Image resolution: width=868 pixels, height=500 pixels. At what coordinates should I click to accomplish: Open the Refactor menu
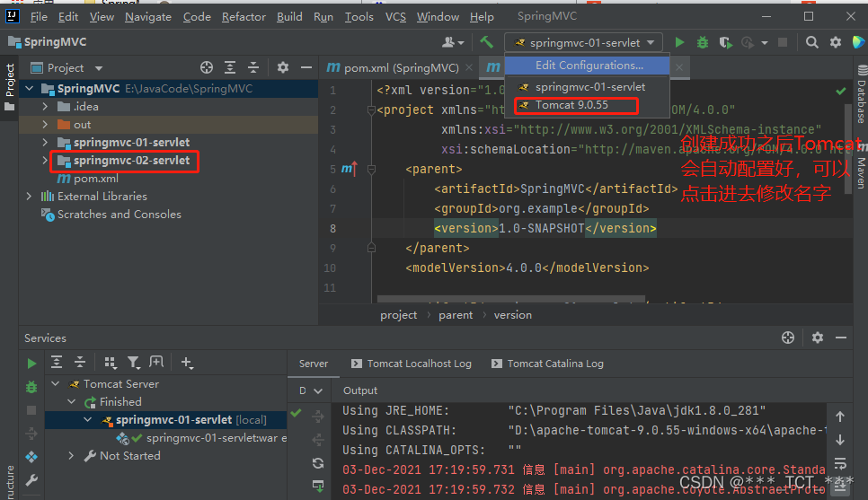coord(244,17)
